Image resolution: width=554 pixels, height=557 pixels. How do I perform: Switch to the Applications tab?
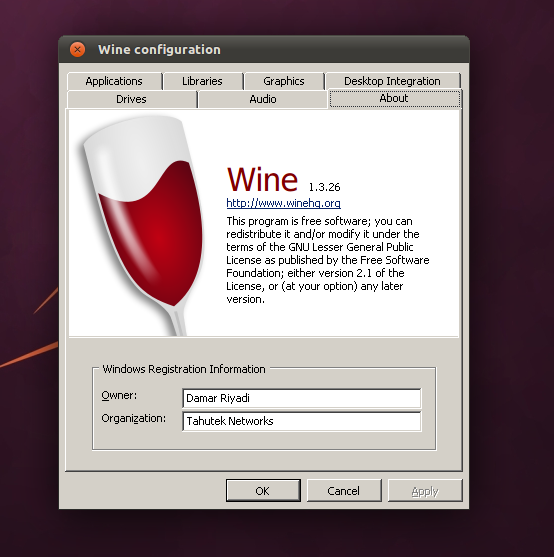click(114, 81)
